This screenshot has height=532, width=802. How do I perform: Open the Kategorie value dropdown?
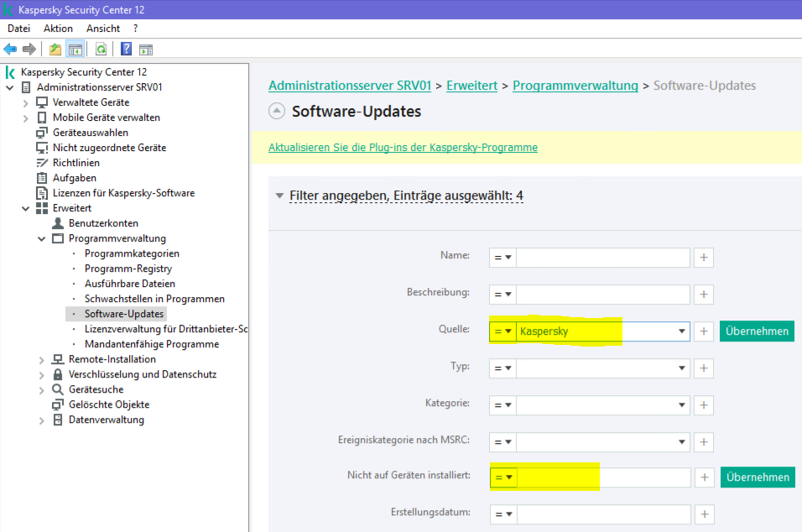pyautogui.click(x=681, y=405)
